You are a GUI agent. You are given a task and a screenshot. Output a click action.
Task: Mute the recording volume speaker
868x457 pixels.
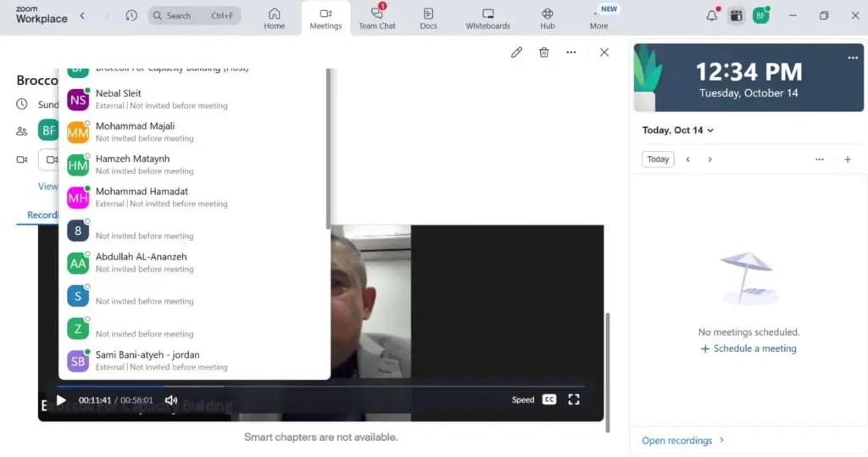pyautogui.click(x=171, y=400)
